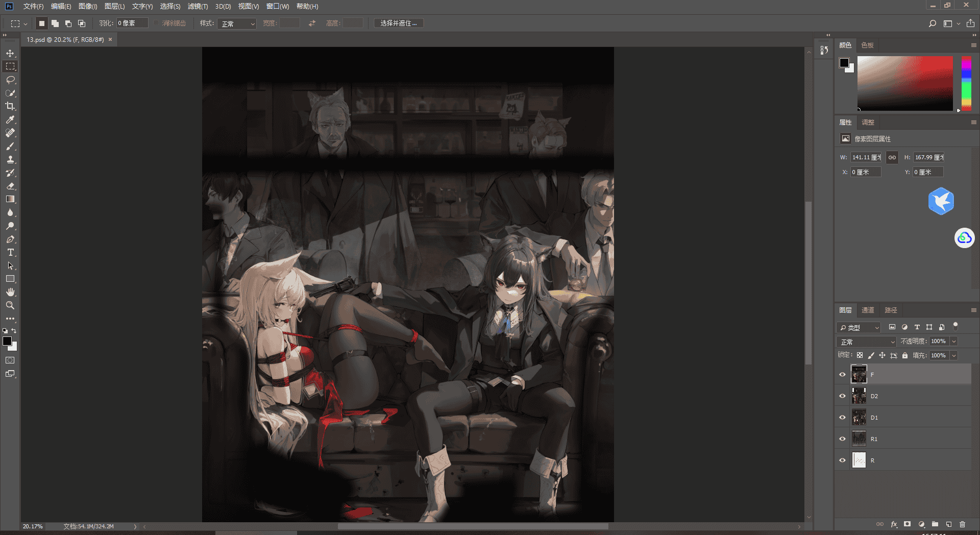This screenshot has height=535, width=980.
Task: Open the blend mode dropdown in Layers
Action: tap(867, 342)
